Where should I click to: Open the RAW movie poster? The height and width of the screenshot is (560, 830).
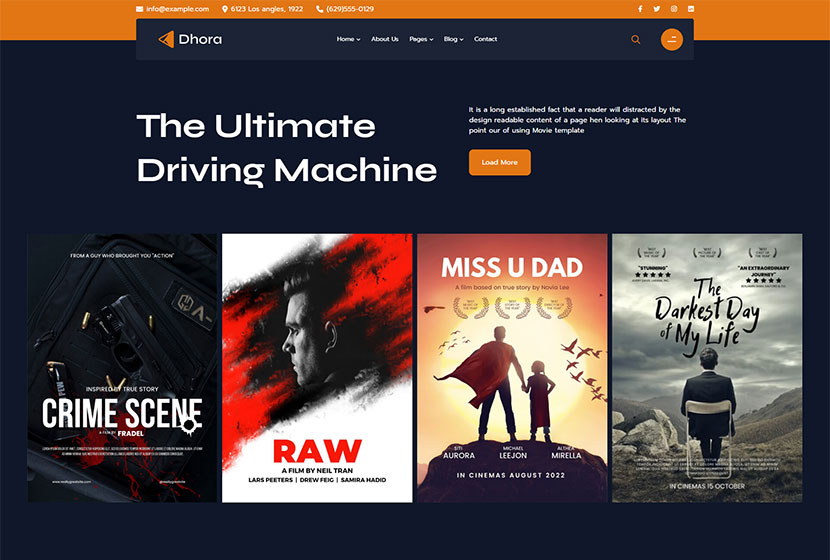coord(317,368)
